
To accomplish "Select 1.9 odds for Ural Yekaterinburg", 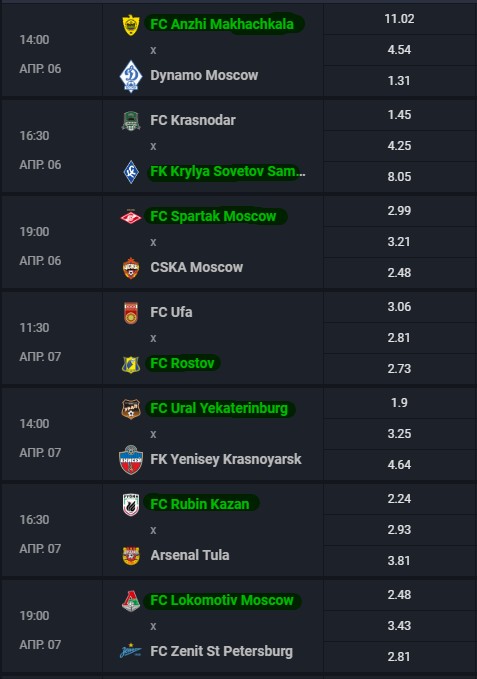I will tap(400, 403).
